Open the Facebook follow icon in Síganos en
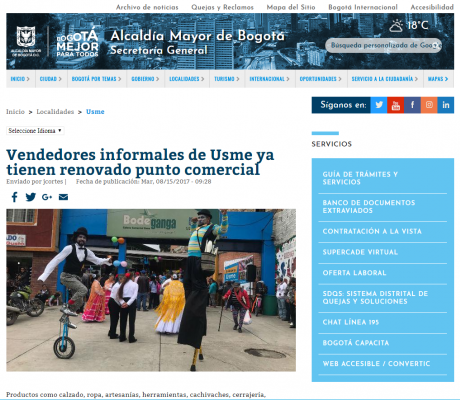 412,105
